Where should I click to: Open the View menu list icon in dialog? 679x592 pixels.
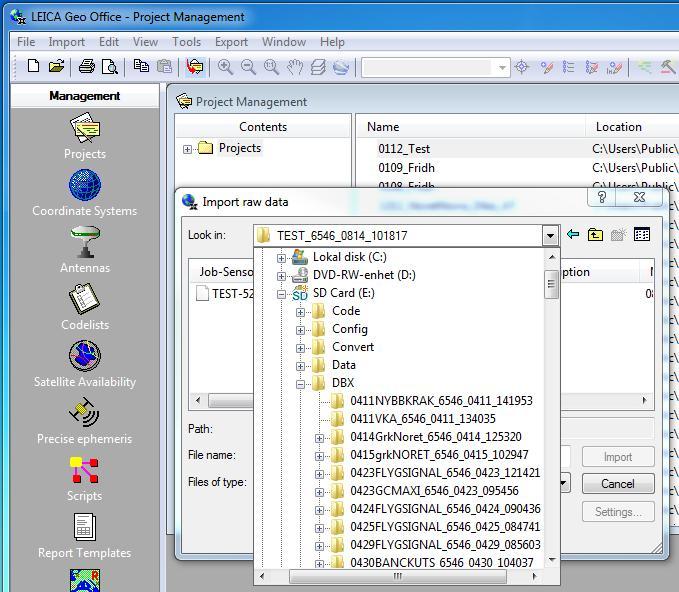(642, 234)
